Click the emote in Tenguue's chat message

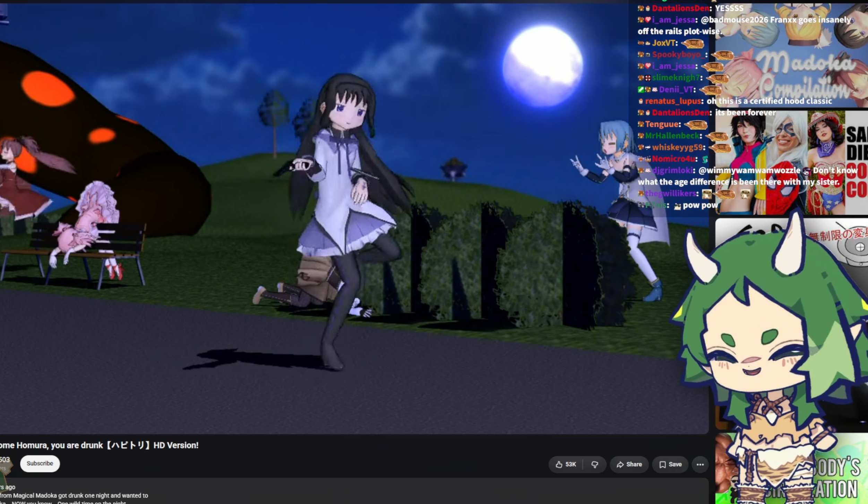pos(696,124)
